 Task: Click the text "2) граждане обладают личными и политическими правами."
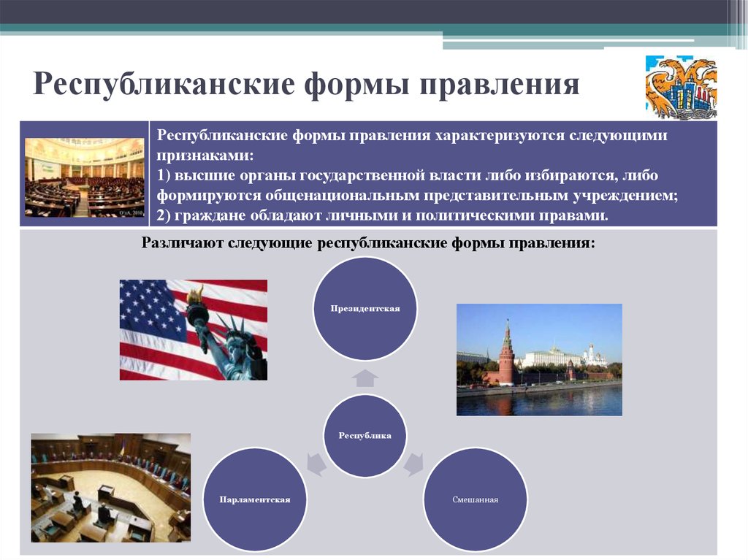coord(383,215)
